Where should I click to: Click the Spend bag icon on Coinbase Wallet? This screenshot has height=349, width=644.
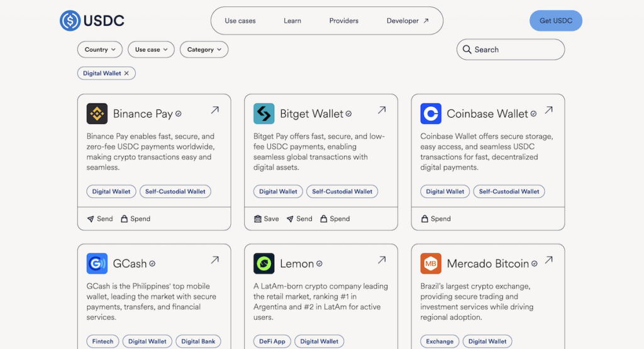[425, 219]
